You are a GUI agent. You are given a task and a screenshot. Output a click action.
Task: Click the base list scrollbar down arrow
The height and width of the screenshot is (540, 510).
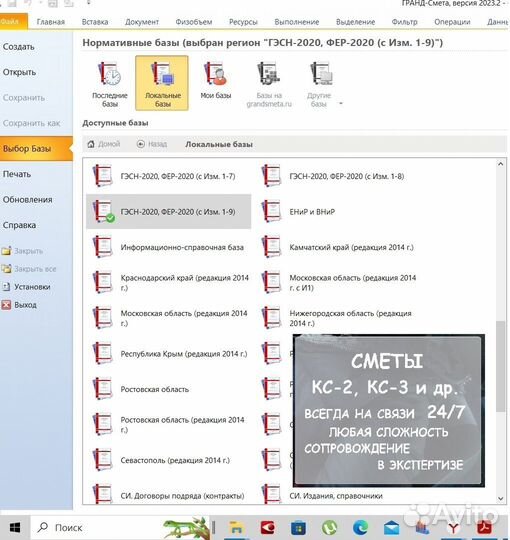[501, 499]
